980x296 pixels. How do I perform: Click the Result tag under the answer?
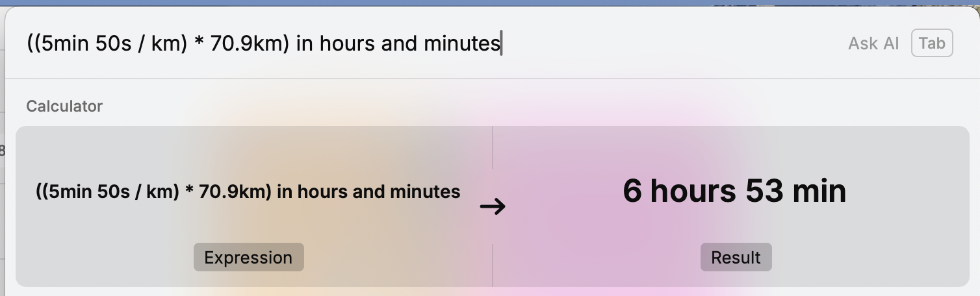tap(736, 258)
